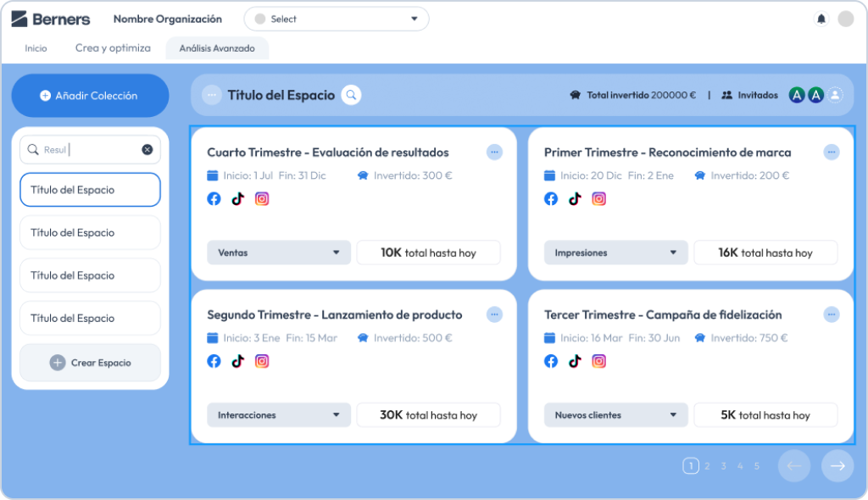
Task: Click the add guest avatar icon
Action: coord(836,95)
